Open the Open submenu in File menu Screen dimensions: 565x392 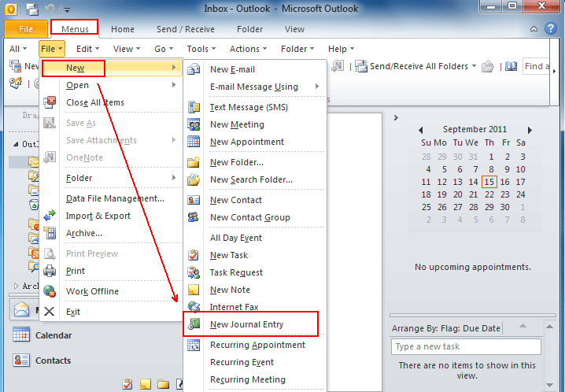(x=112, y=85)
